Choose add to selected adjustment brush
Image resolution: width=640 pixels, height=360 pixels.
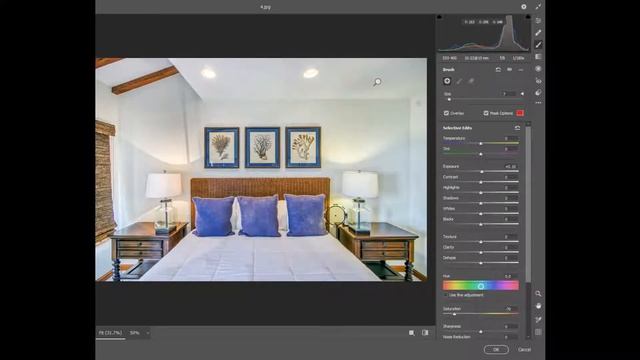pos(459,81)
